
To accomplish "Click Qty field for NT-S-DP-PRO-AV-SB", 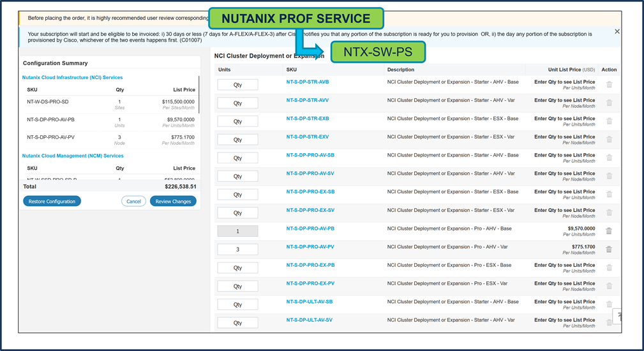I will tap(238, 158).
